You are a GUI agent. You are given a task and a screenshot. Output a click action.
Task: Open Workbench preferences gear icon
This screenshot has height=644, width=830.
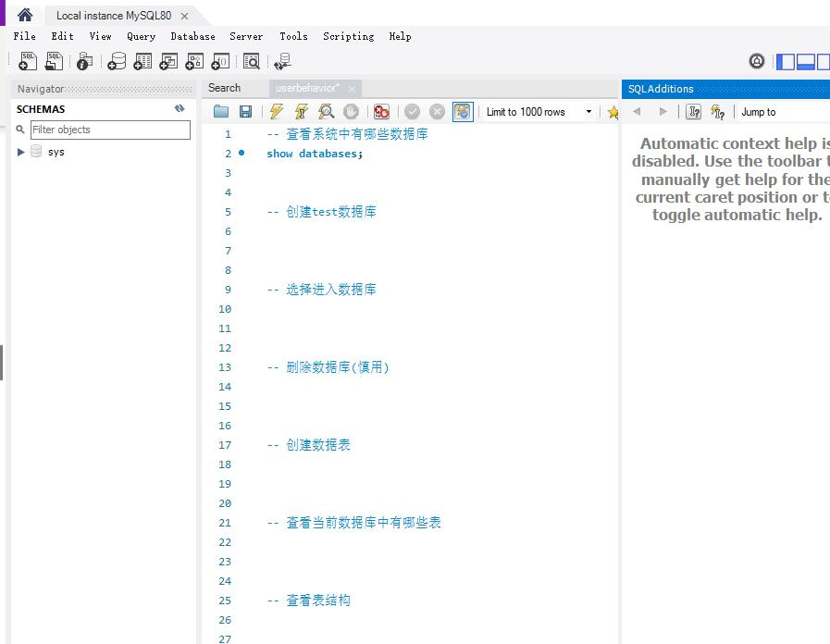pyautogui.click(x=757, y=61)
